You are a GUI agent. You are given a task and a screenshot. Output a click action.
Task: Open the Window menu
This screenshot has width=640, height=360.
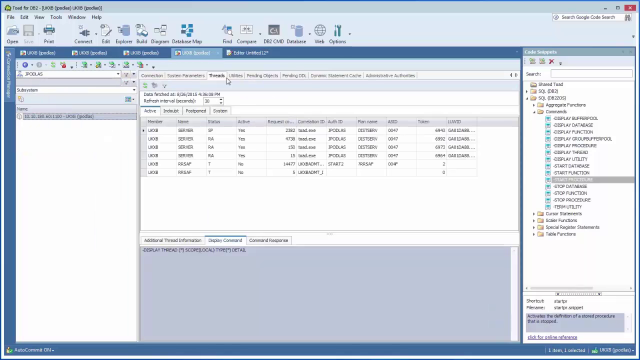click(x=77, y=17)
